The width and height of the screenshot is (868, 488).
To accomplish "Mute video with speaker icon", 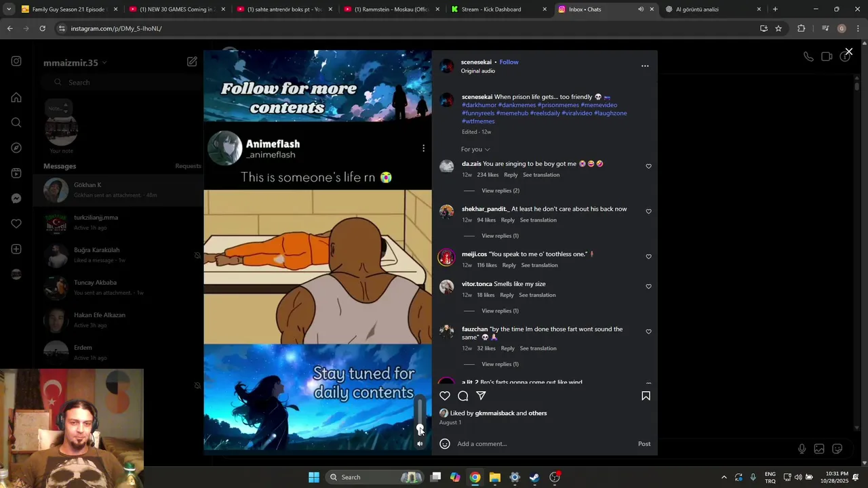I will (420, 444).
